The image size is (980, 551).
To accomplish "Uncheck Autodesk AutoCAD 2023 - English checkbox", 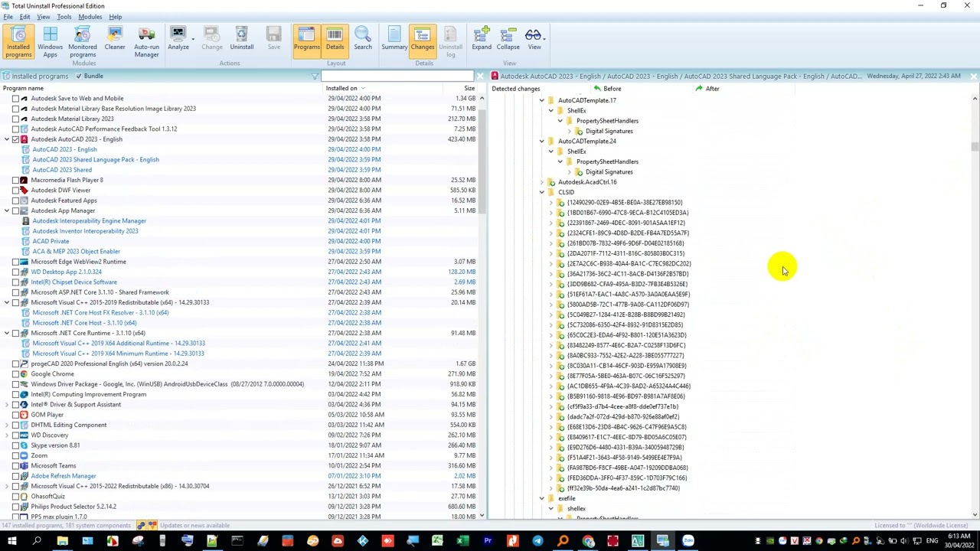I will click(15, 139).
